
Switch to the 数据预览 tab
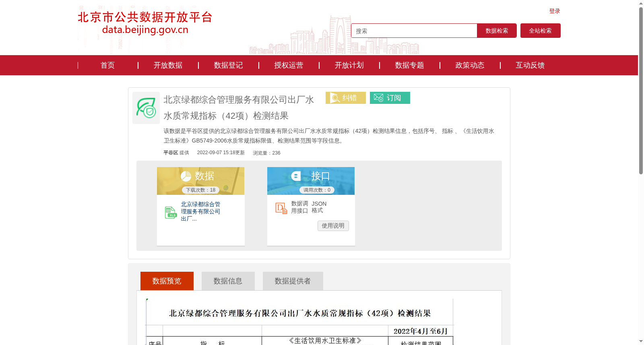167,281
